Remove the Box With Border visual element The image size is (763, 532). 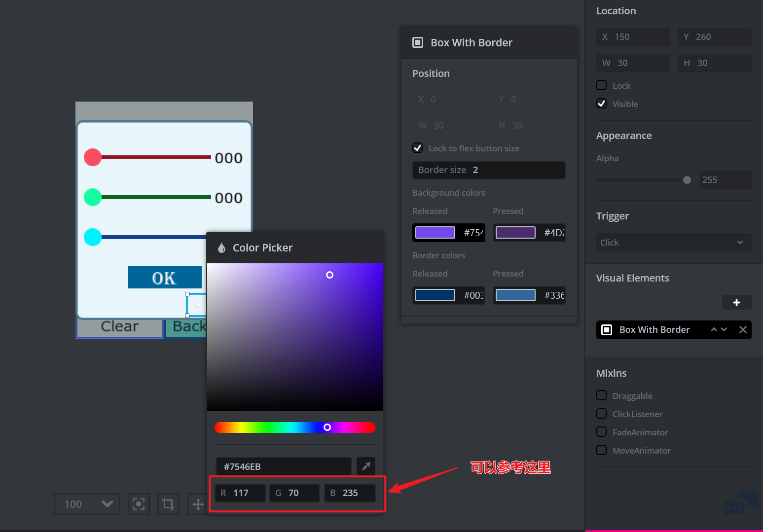[743, 330]
